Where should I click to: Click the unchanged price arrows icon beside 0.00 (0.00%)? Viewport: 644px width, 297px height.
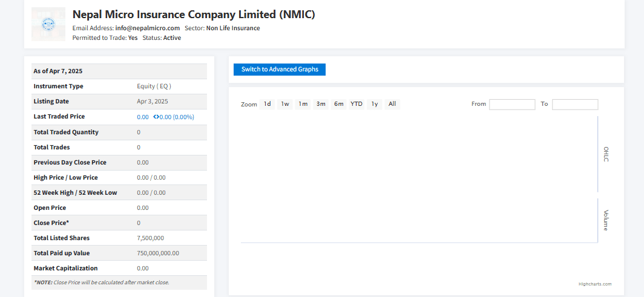[x=156, y=117]
